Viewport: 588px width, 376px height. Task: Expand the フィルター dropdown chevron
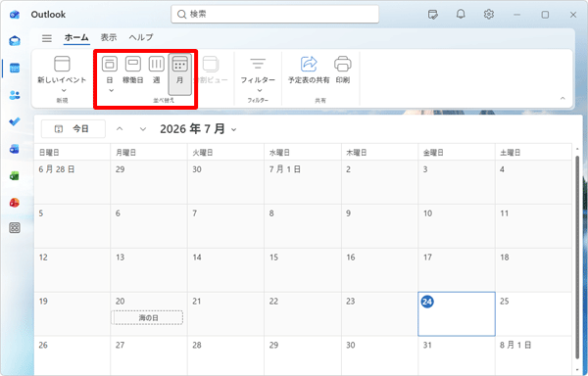(259, 90)
